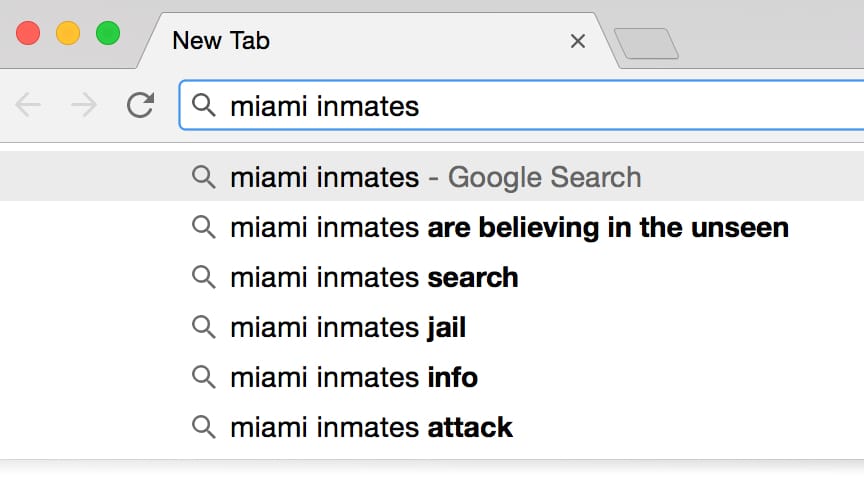Minimize the window with the yellow button

[68, 33]
